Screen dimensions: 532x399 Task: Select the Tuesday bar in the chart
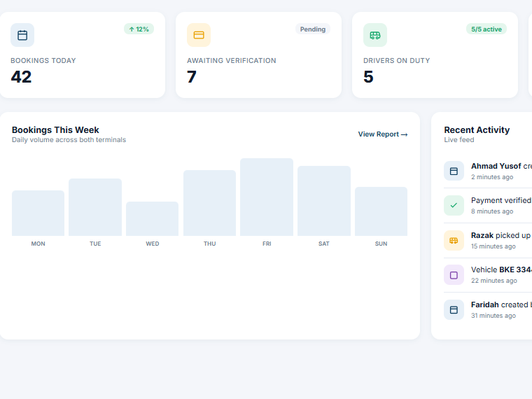(x=95, y=207)
